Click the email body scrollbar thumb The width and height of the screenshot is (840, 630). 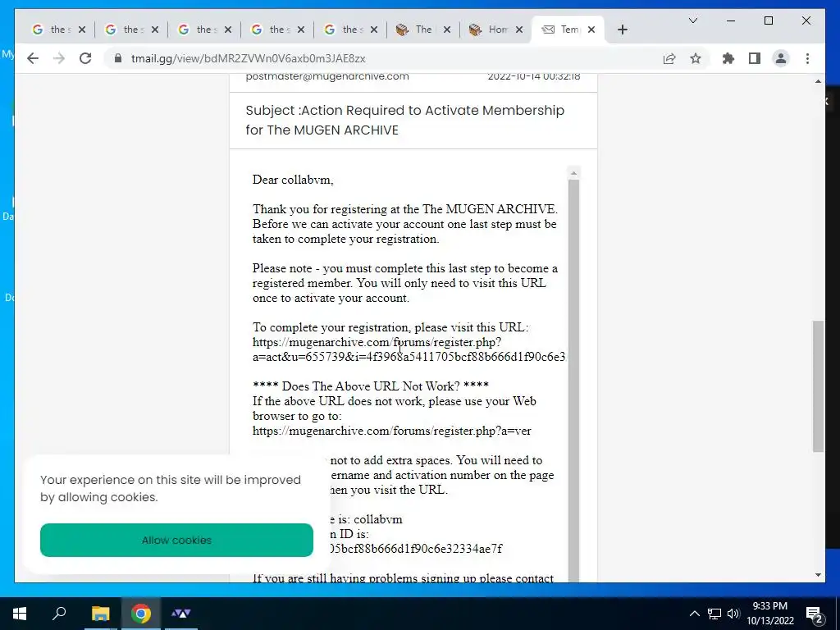tap(573, 381)
